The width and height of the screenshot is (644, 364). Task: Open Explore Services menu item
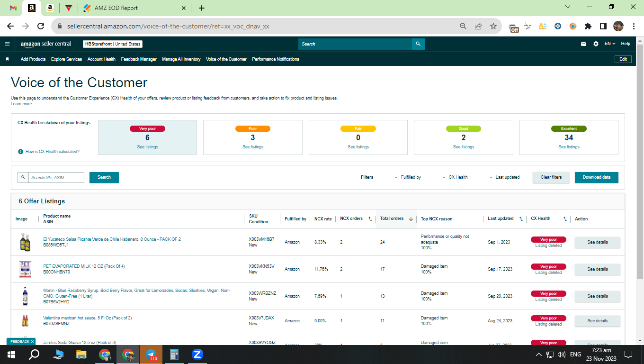tap(66, 59)
